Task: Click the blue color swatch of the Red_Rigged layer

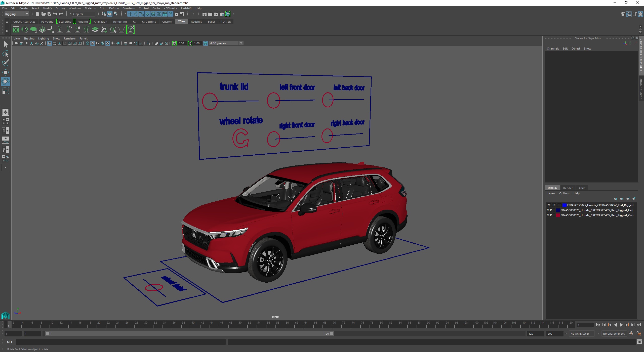Action: point(564,205)
